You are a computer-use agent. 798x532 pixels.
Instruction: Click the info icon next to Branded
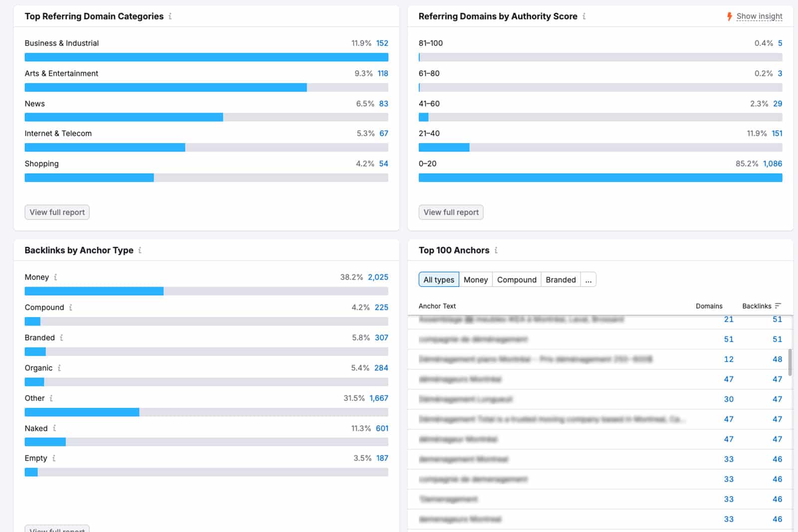point(61,338)
